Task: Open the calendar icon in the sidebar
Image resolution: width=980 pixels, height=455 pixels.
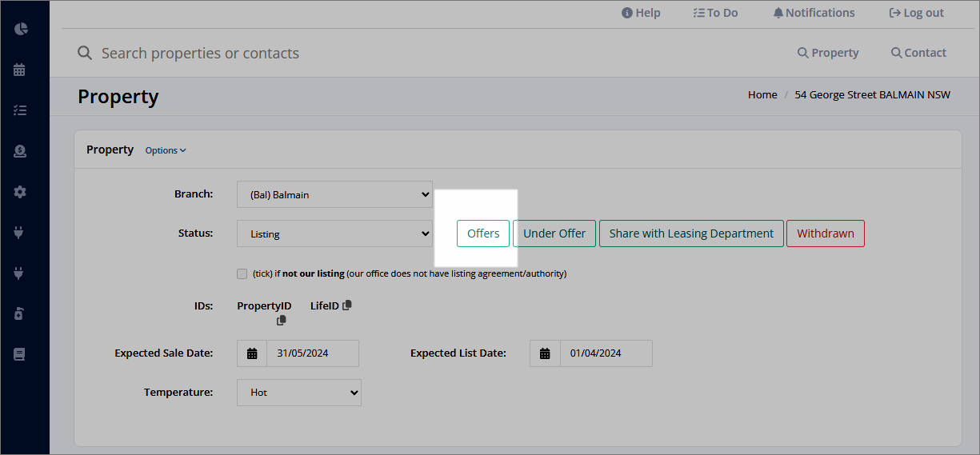Action: (20, 70)
